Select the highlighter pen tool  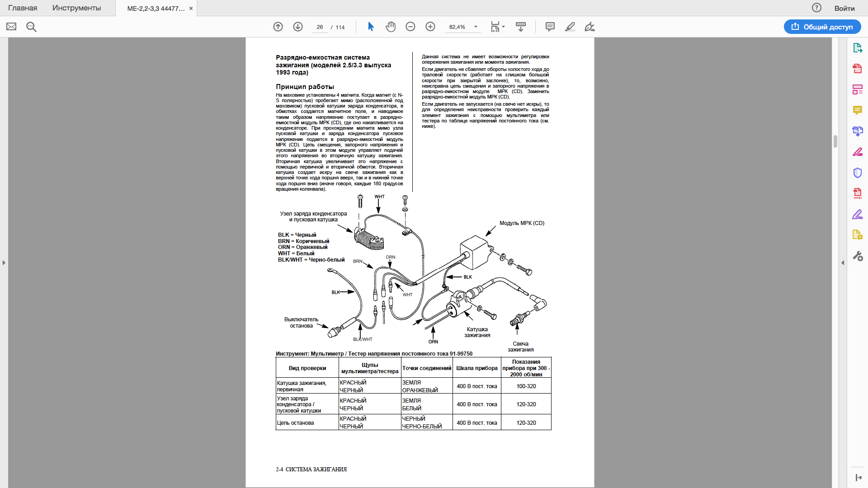click(x=570, y=27)
